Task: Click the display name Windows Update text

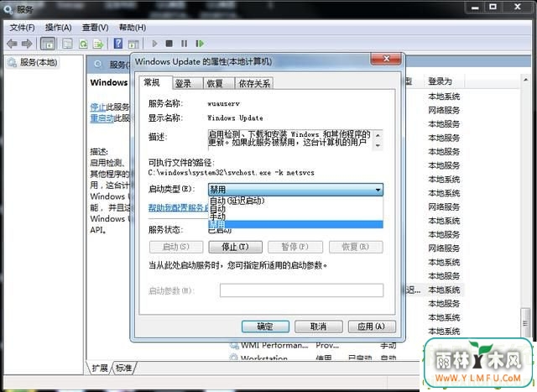Action: coord(235,118)
